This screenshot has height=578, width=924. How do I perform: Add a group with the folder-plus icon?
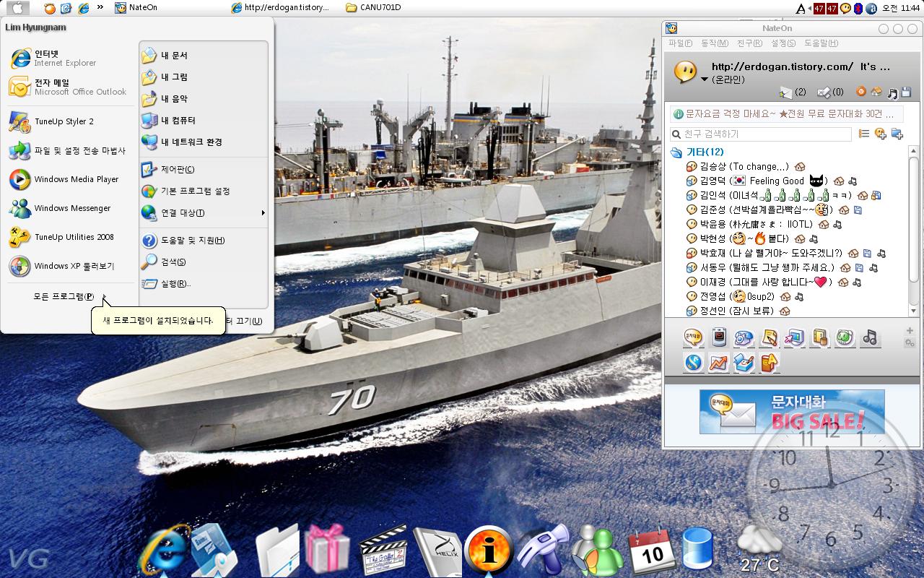point(897,134)
